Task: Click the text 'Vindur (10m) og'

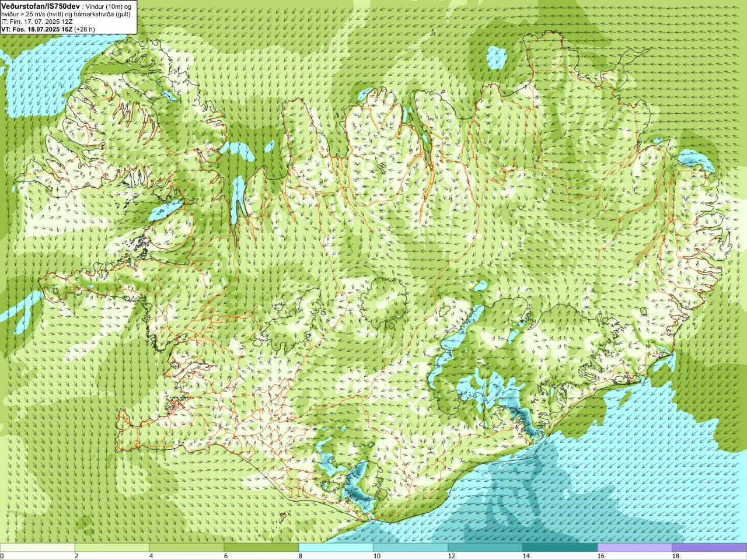Action: click(x=109, y=6)
